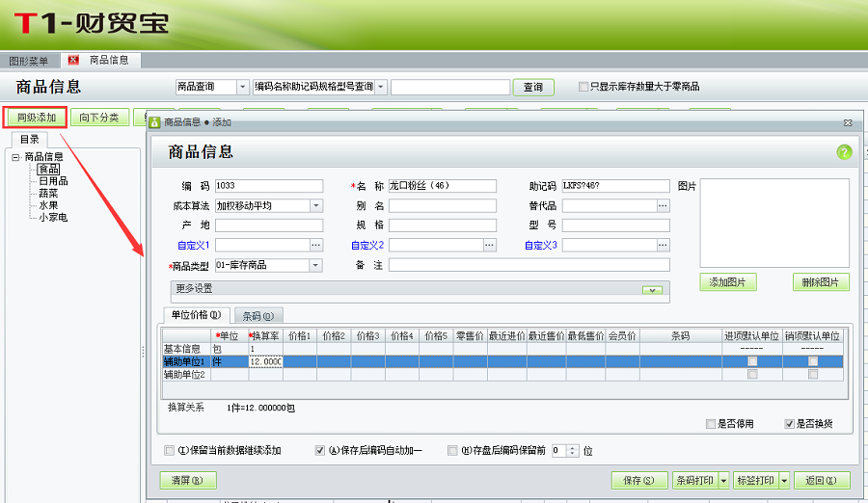The width and height of the screenshot is (868, 503).
Task: Enable 存盘后编码保留前 checkbox
Action: coord(452,450)
